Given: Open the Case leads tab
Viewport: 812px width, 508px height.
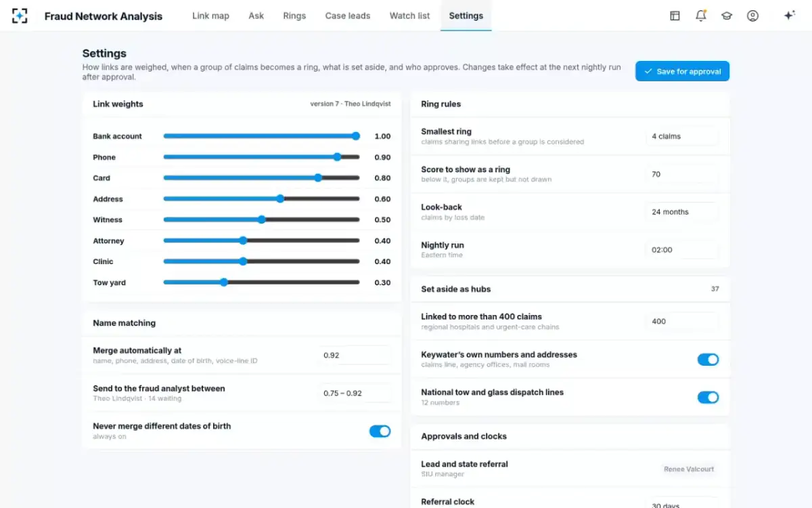Looking at the screenshot, I should [348, 16].
